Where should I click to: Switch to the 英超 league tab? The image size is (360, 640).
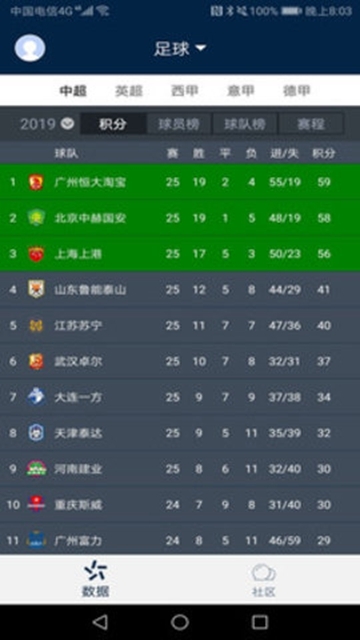pos(129,91)
